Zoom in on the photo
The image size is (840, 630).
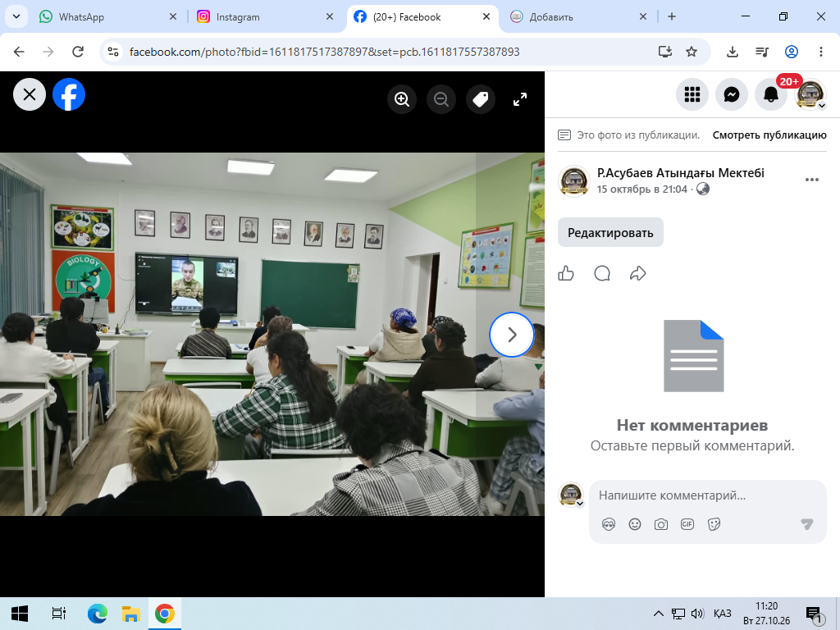point(402,99)
